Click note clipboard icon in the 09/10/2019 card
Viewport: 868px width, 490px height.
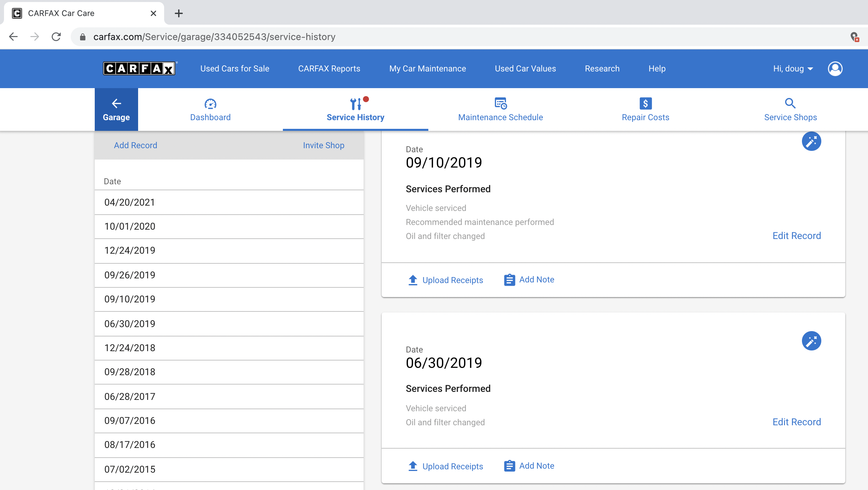(x=509, y=280)
